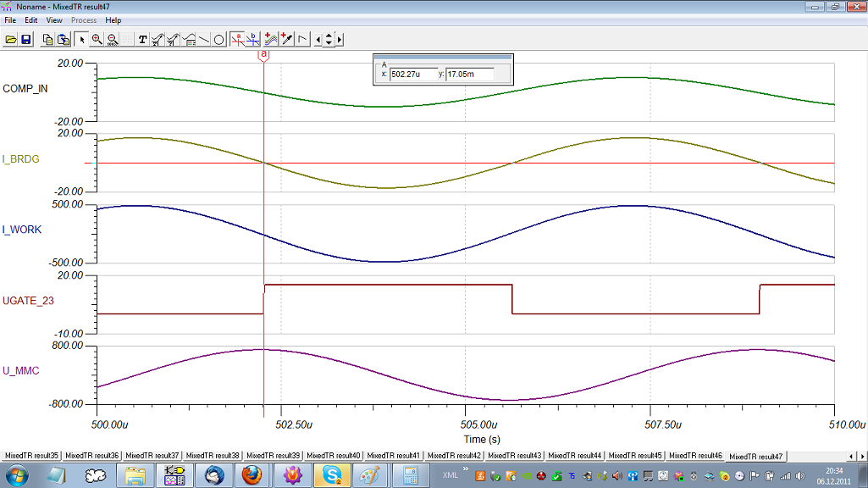This screenshot has height=488, width=868.
Task: Click the cursor A y-value field
Action: coord(470,75)
